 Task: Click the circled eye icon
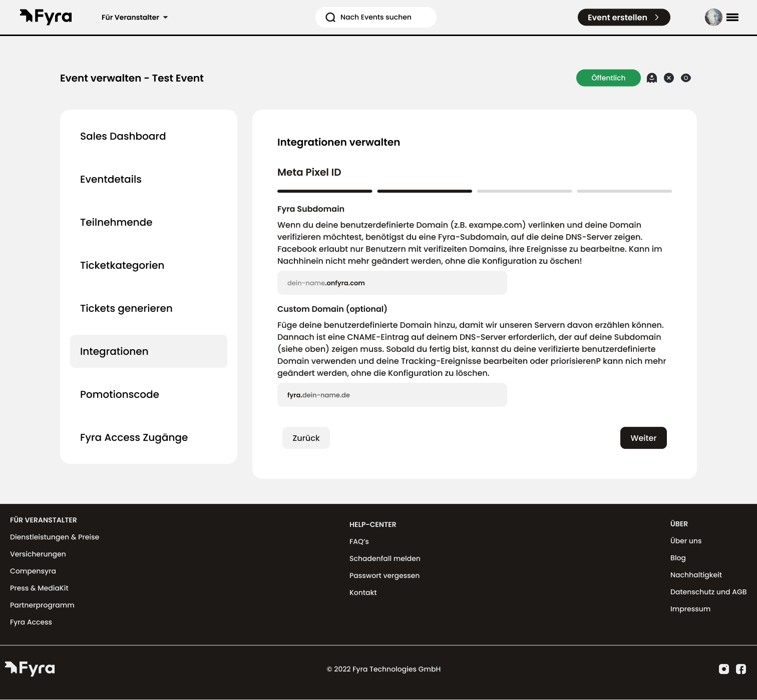coord(686,78)
